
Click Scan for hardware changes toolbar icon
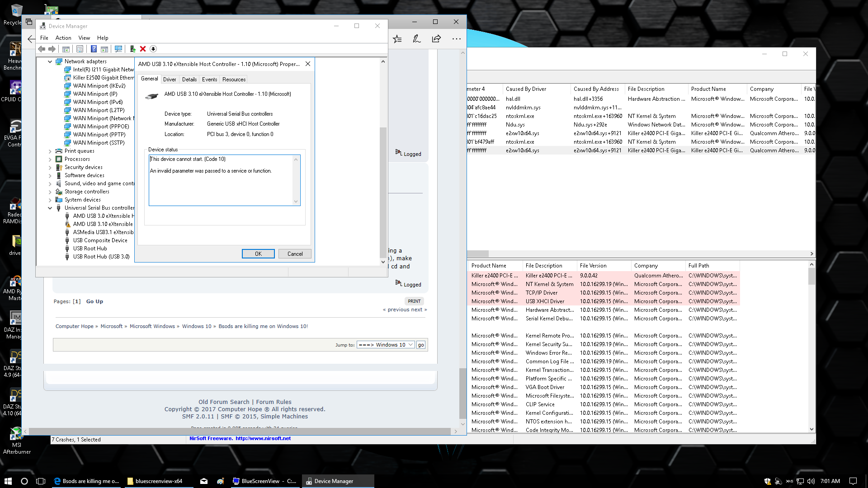[x=118, y=49]
